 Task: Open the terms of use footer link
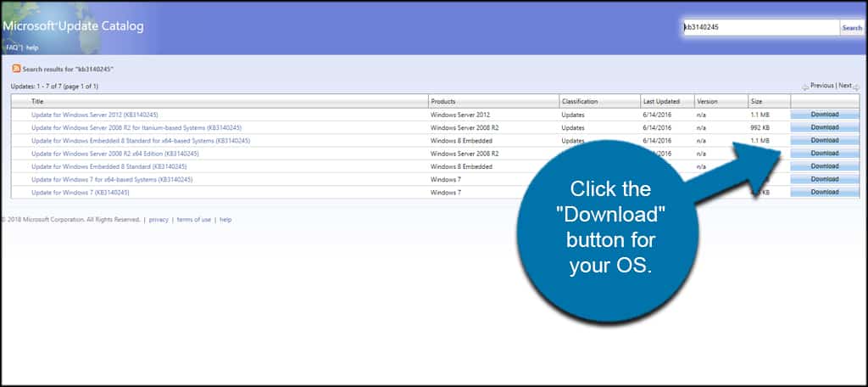194,220
